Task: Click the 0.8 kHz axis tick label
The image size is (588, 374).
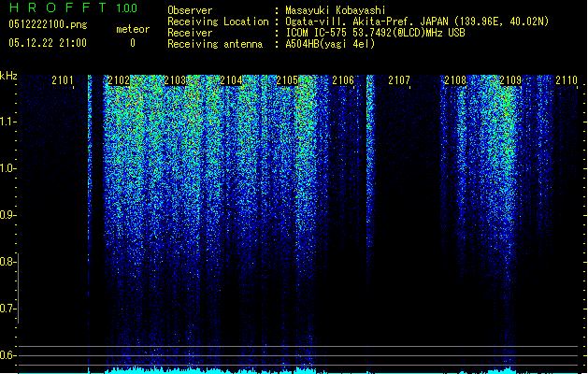Action: pyautogui.click(x=7, y=262)
